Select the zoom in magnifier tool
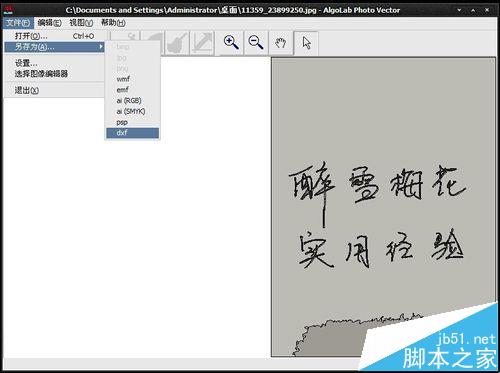500x373 pixels. tap(231, 43)
